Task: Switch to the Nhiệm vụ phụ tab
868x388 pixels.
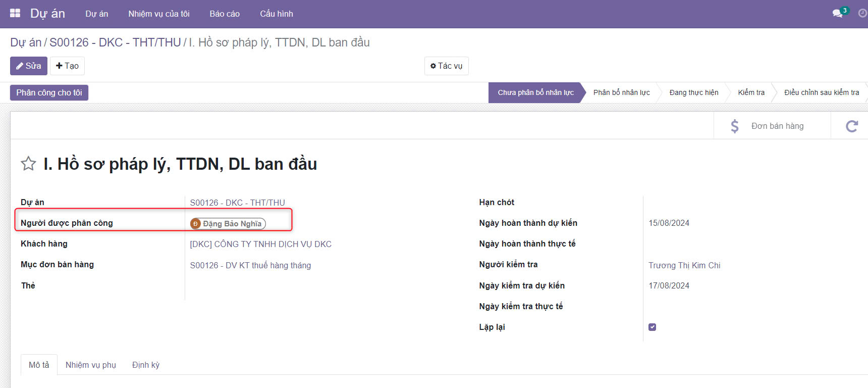Action: coord(91,365)
